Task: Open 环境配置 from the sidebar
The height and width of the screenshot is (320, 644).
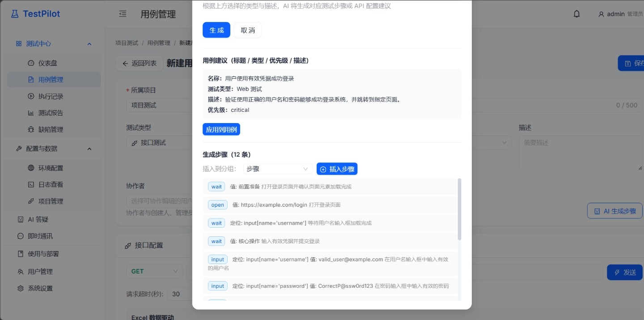Action: (x=54, y=168)
